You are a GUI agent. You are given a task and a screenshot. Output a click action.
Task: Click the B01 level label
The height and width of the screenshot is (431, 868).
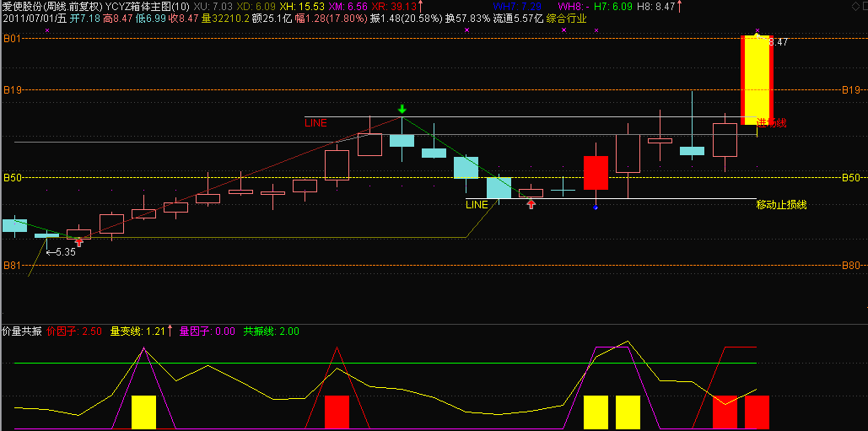pos(12,39)
